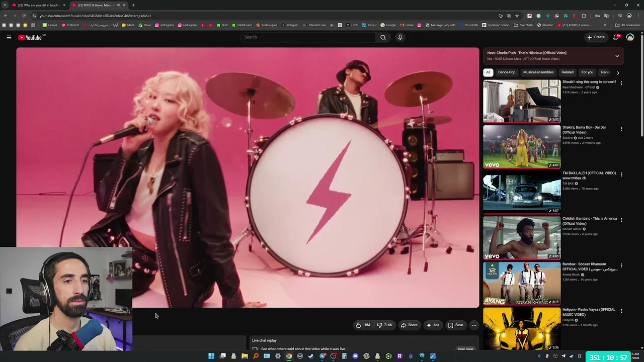Open Discord from the taskbar

[355, 356]
